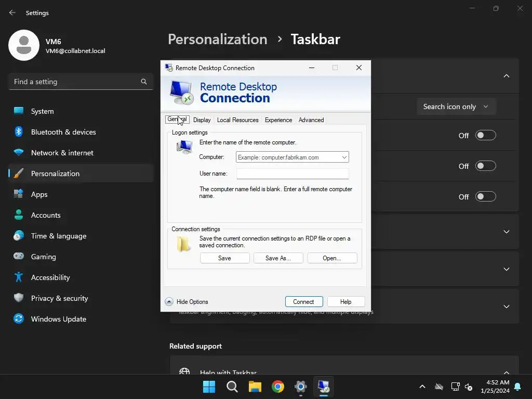This screenshot has height=399, width=532.
Task: Click the search magnifier in Find a setting
Action: 144,82
